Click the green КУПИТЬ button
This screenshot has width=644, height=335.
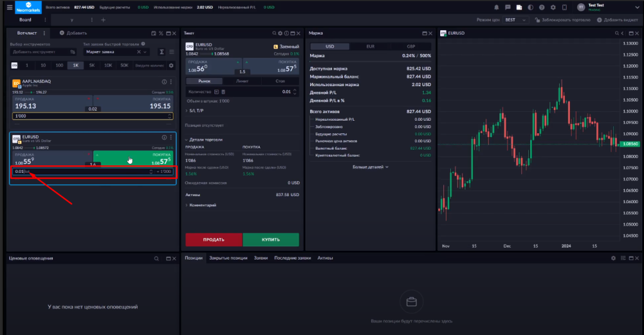pyautogui.click(x=270, y=239)
